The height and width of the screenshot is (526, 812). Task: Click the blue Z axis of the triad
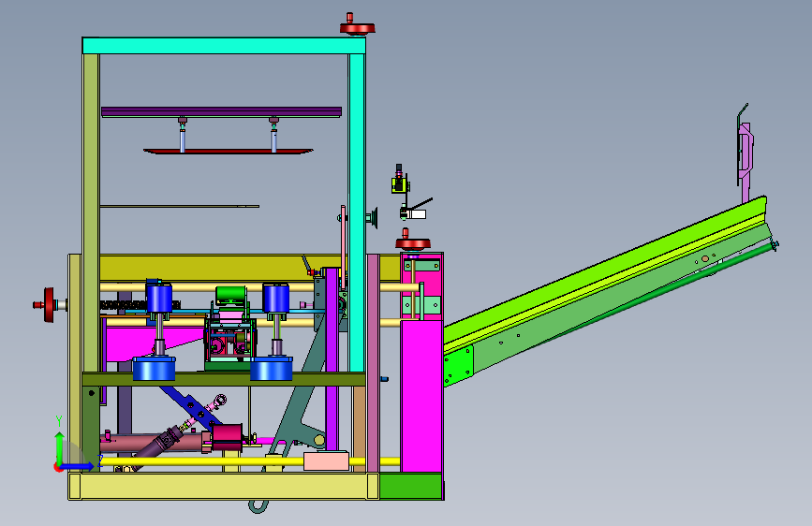(77, 466)
